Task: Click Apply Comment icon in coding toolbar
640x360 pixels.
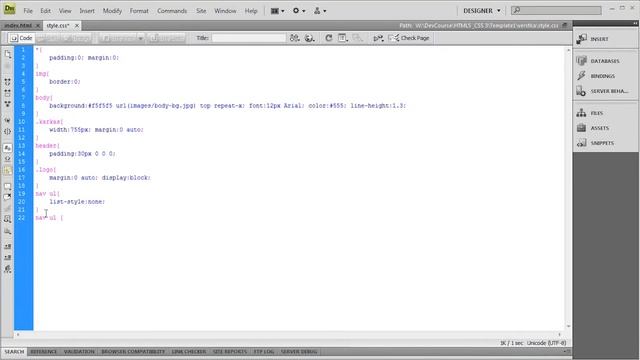Action: pos(7,186)
